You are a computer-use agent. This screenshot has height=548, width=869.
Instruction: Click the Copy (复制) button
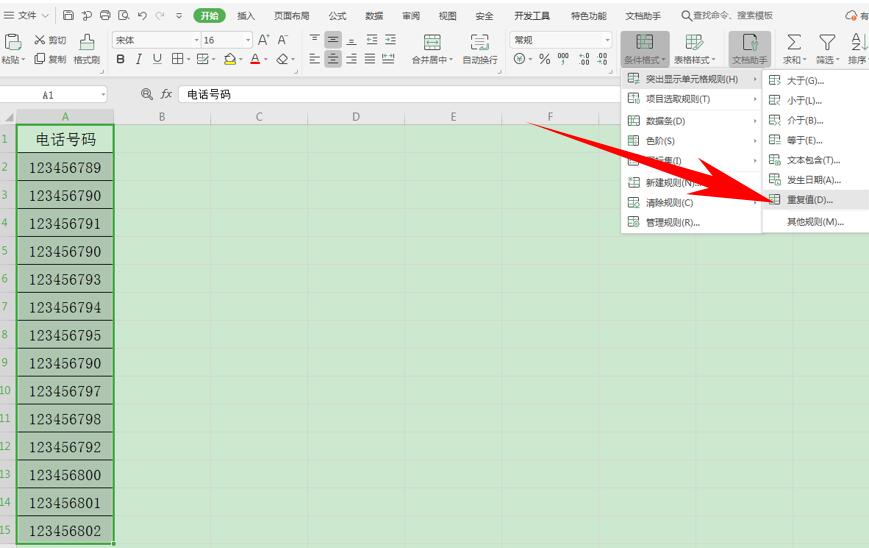tap(50, 59)
